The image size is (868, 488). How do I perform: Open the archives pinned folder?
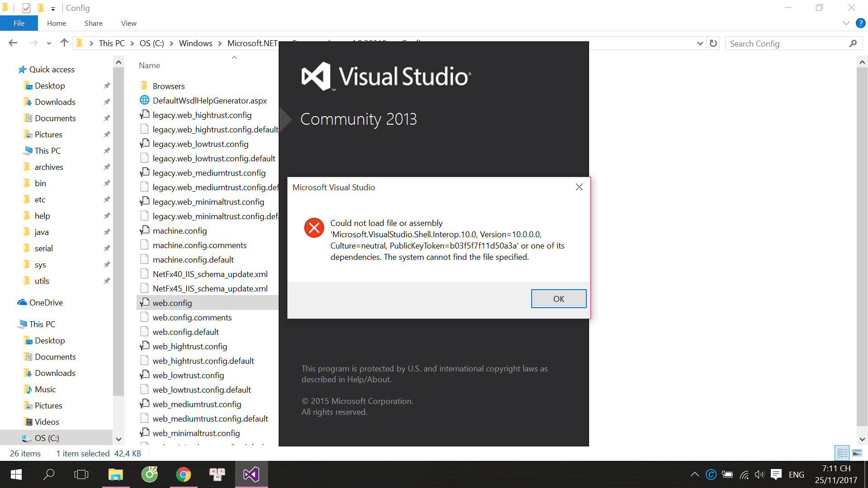coord(49,167)
